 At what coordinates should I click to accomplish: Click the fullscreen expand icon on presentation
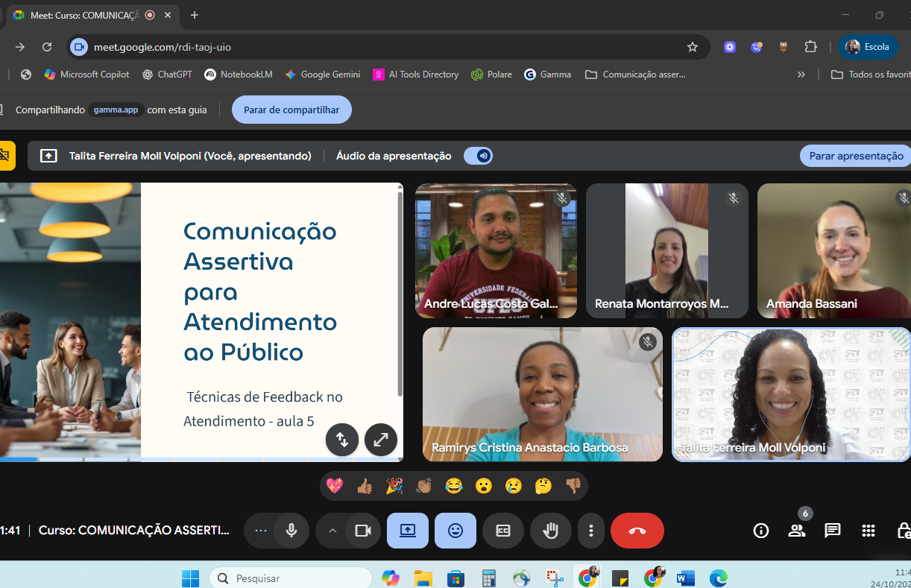coord(380,440)
